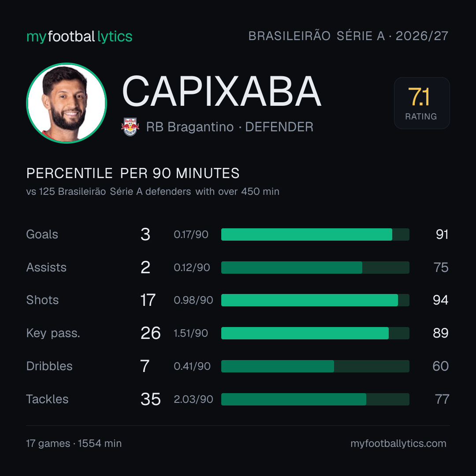
Task: Select the CAPIXABA player name heading
Action: pyautogui.click(x=222, y=91)
